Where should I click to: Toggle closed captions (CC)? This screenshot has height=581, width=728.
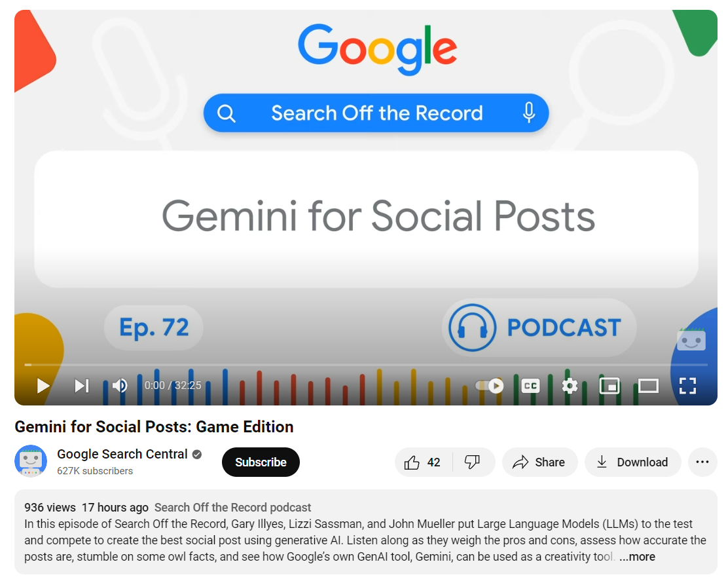(530, 385)
